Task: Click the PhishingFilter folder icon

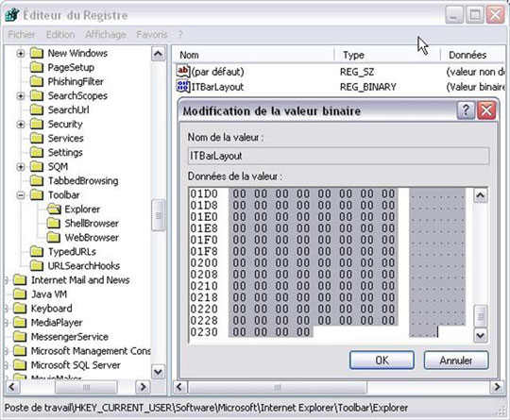Action: click(37, 81)
